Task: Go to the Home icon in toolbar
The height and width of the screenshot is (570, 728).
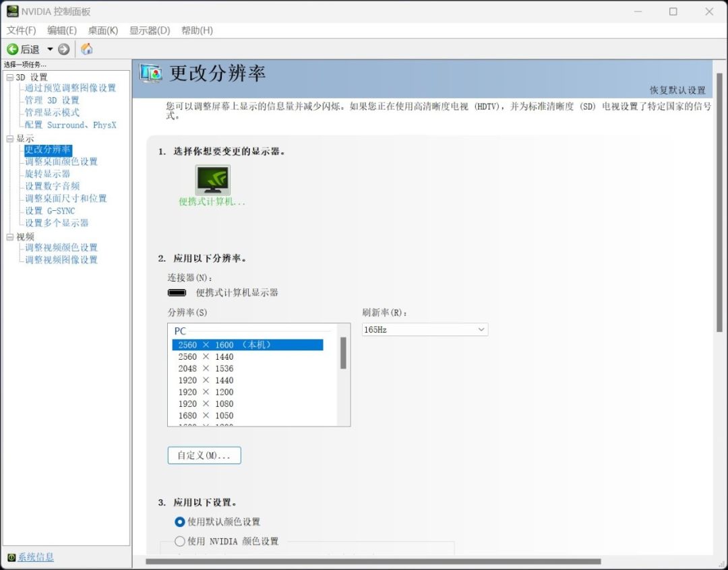Action: (x=86, y=49)
